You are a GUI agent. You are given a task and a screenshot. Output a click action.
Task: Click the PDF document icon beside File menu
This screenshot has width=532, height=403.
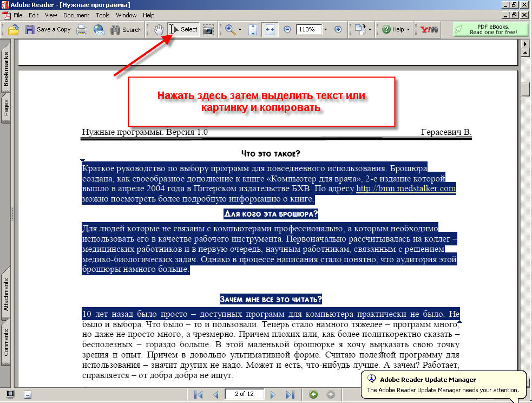6,15
